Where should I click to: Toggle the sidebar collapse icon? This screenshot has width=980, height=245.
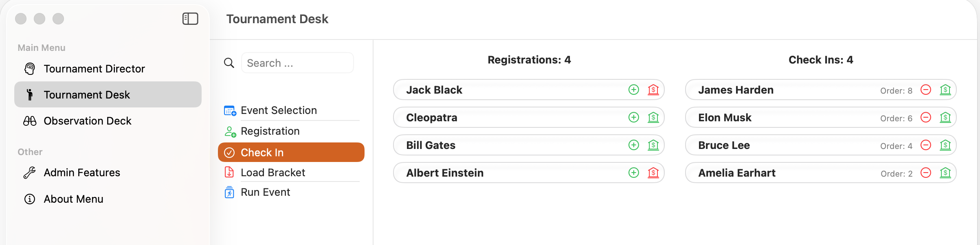pyautogui.click(x=190, y=19)
